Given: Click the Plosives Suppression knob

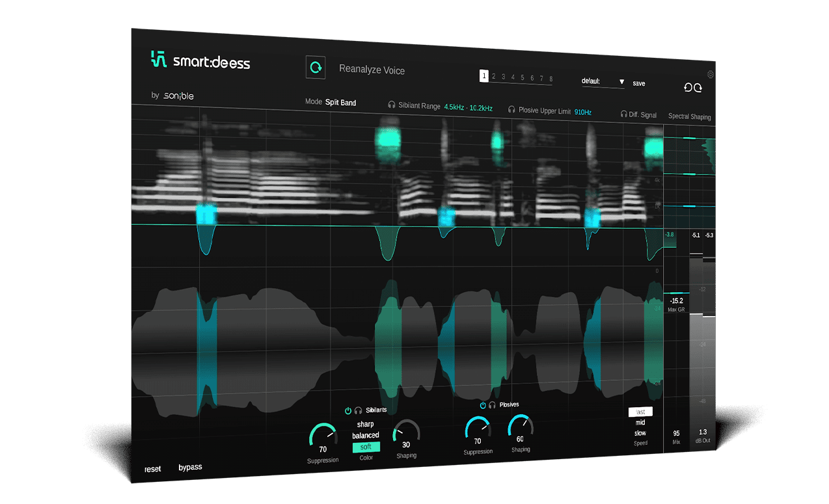Looking at the screenshot, I should click(478, 429).
